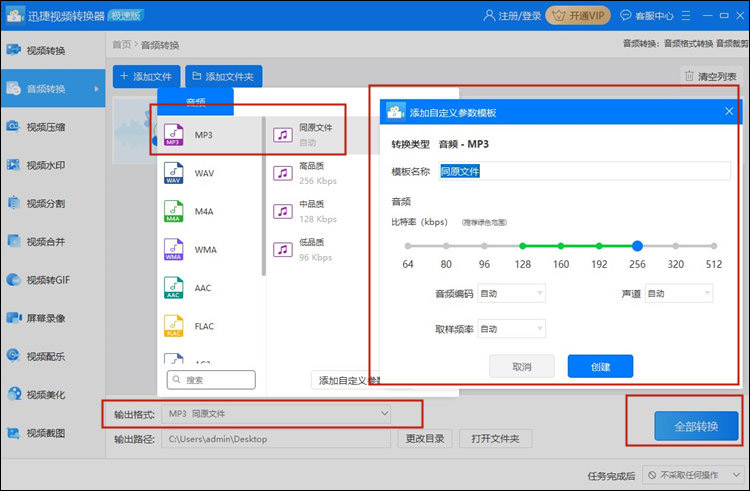Click 全部转换 button

tap(696, 426)
